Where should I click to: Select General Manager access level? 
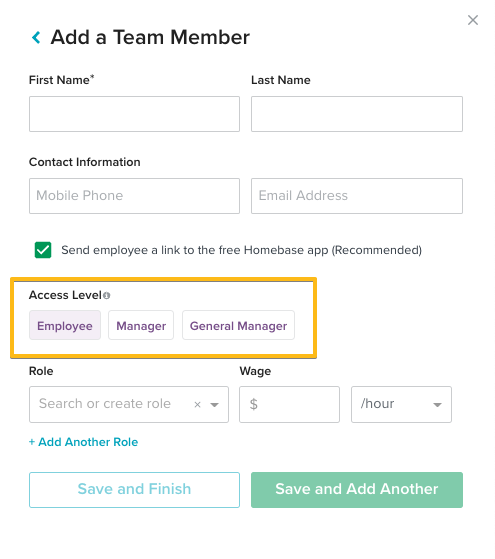click(238, 325)
